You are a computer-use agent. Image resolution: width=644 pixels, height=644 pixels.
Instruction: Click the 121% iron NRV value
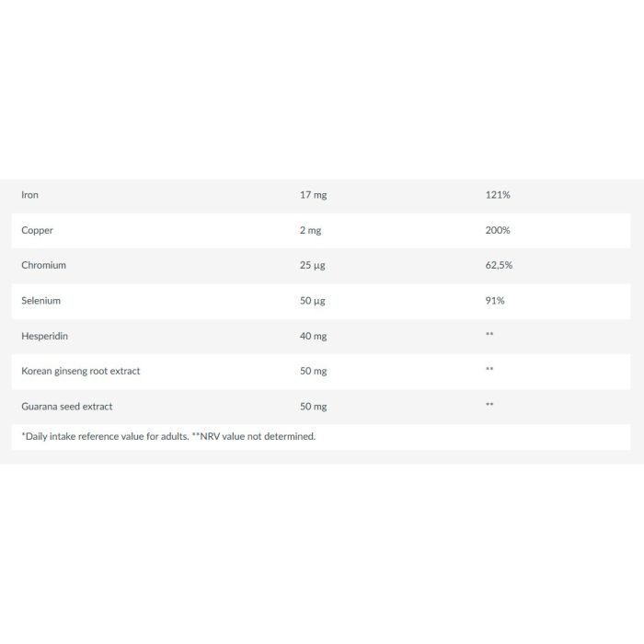point(498,195)
